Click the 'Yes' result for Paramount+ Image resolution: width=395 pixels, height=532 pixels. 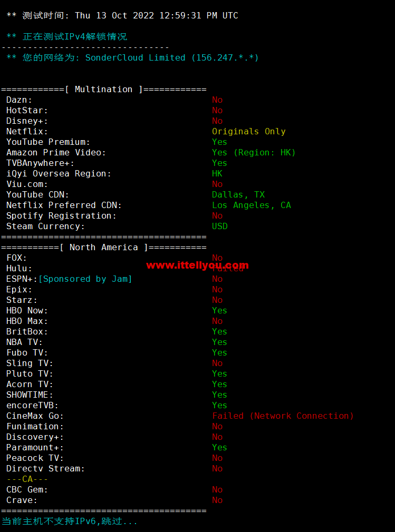[x=220, y=447]
